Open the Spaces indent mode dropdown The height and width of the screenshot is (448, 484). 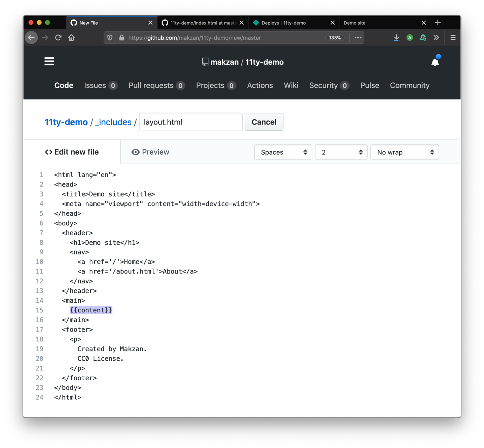283,152
